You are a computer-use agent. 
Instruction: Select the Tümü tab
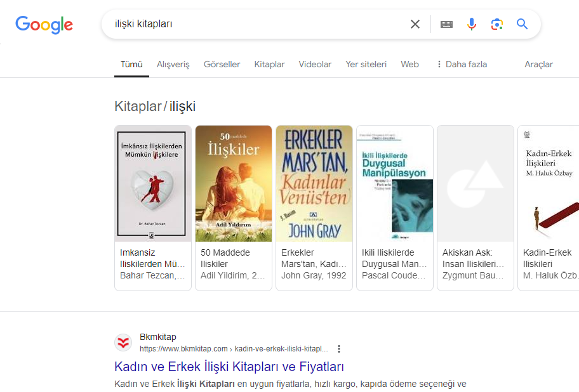(131, 64)
